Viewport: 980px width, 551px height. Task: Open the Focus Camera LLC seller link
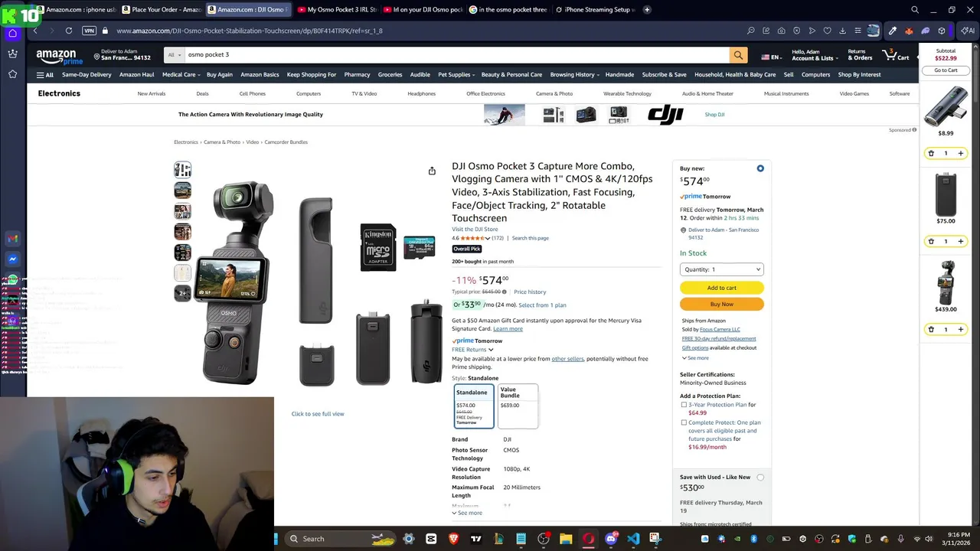pos(720,330)
